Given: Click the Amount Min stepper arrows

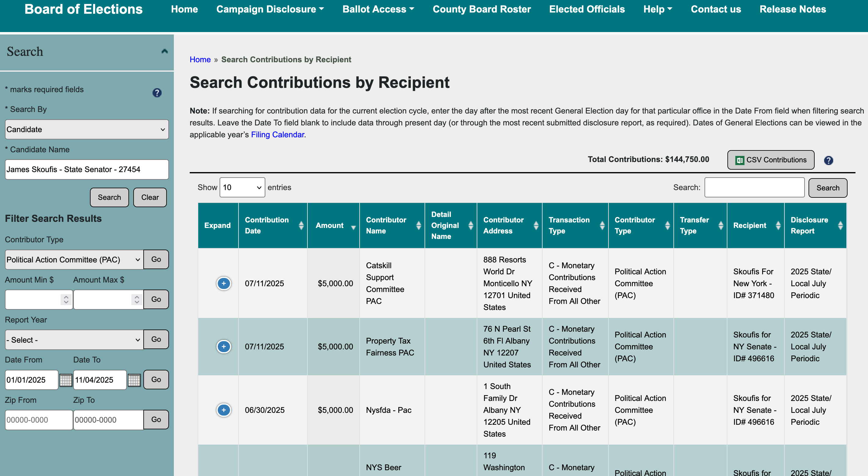Looking at the screenshot, I should (66, 299).
